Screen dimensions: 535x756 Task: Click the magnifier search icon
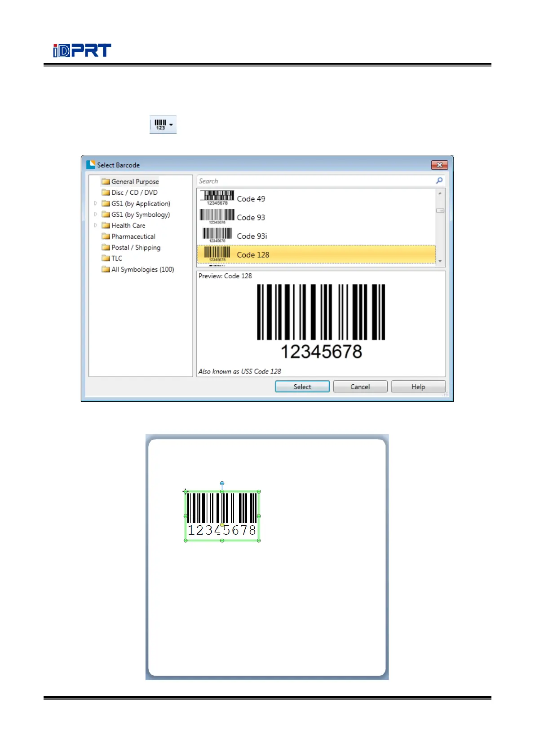pyautogui.click(x=439, y=180)
